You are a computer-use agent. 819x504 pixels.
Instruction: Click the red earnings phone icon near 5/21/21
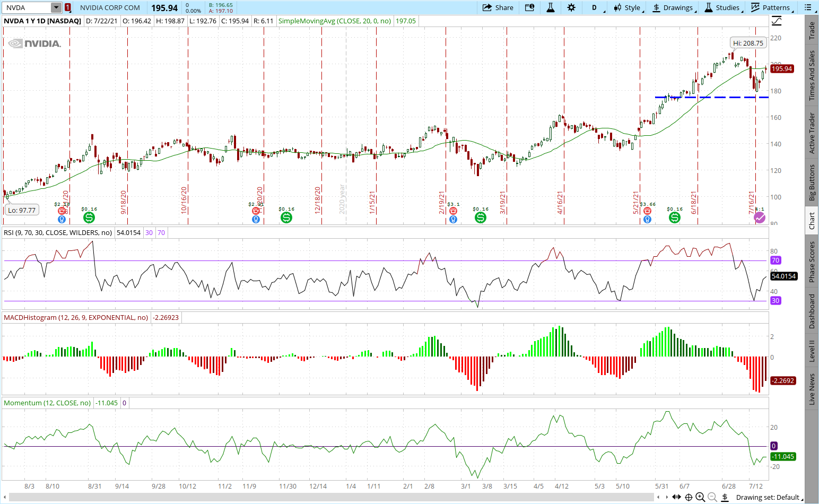pos(647,211)
